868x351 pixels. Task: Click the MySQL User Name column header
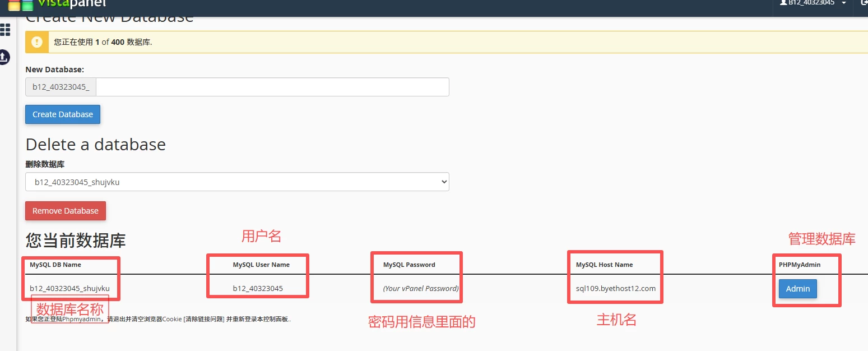[261, 265]
